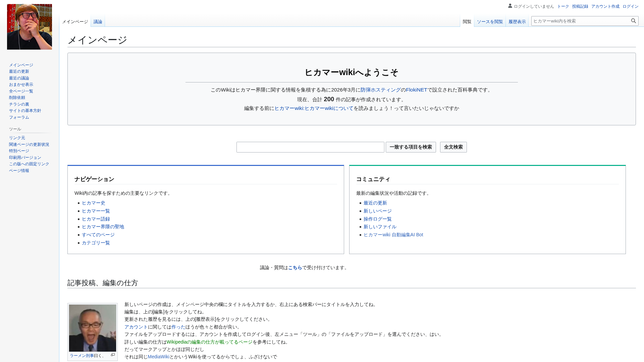644x362 pixels.
Task: Open フォーラム in sidebar
Action: click(19, 117)
